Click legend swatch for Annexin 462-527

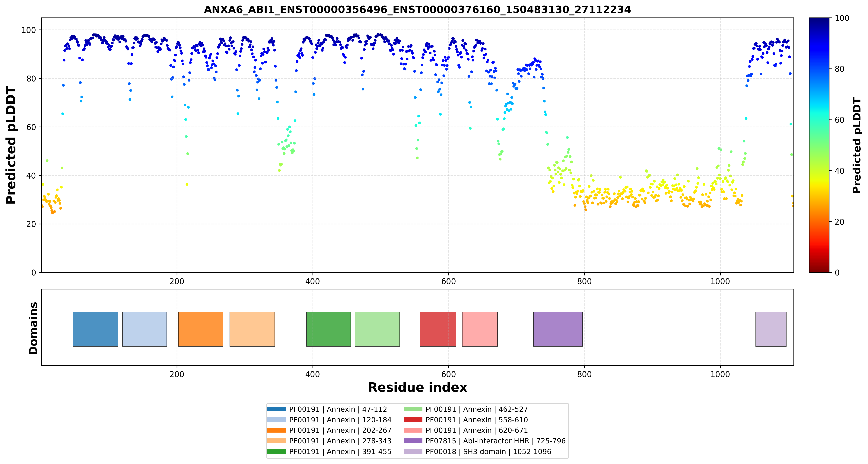pos(413,409)
